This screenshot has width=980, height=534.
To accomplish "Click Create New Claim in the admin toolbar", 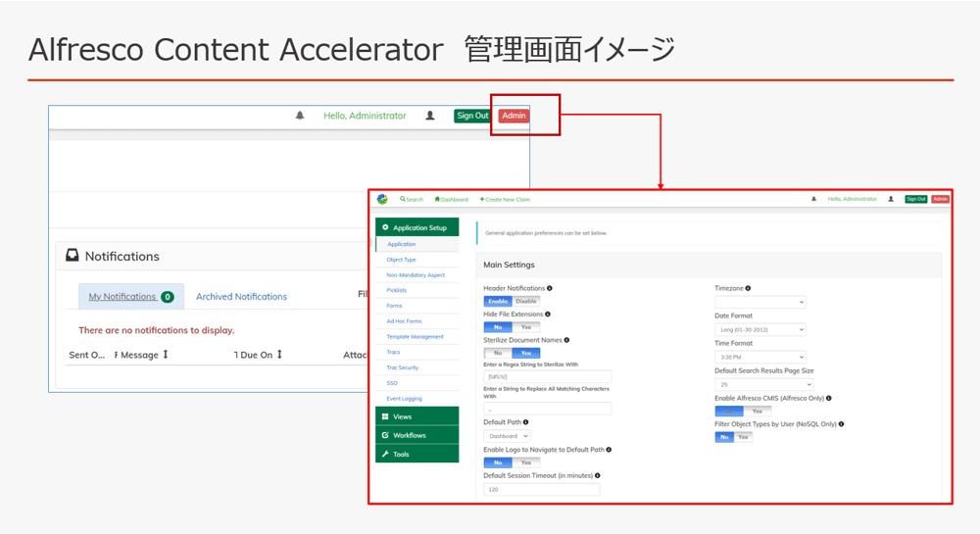I will coord(505,199).
